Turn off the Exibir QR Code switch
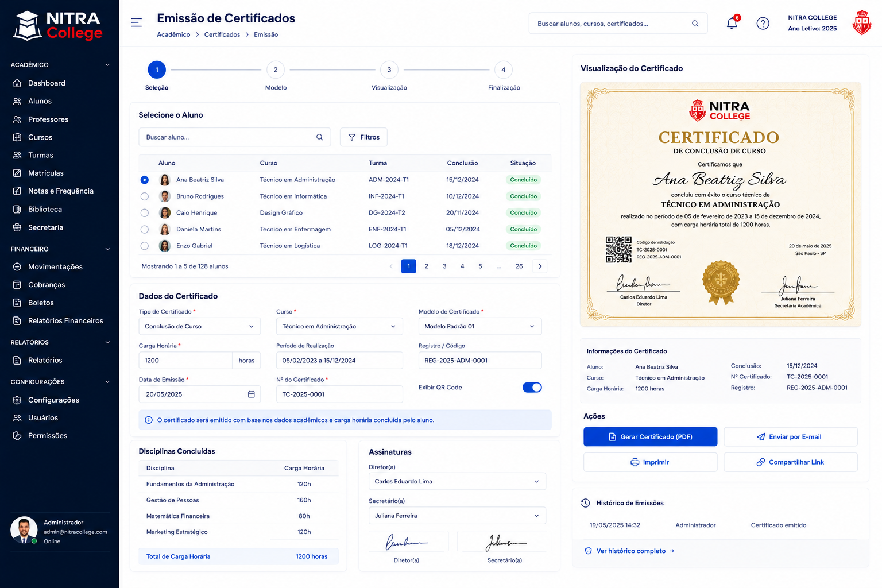Image resolution: width=882 pixels, height=588 pixels. tap(532, 387)
